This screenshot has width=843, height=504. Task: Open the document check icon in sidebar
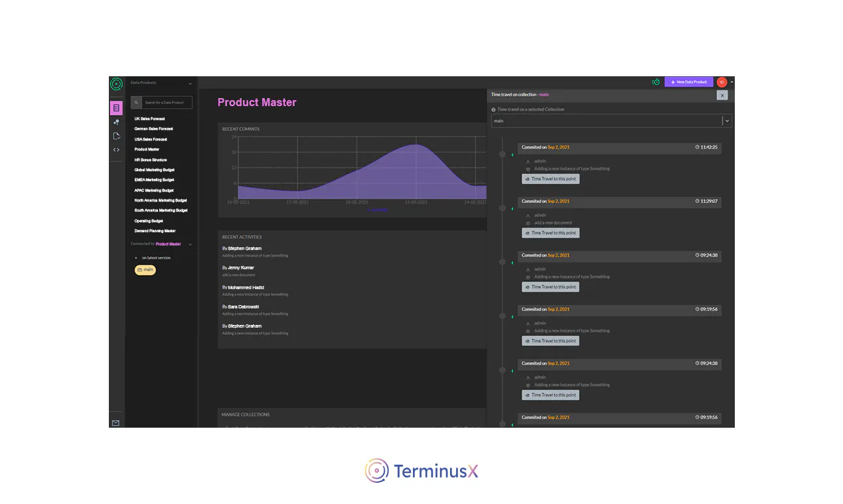(116, 136)
